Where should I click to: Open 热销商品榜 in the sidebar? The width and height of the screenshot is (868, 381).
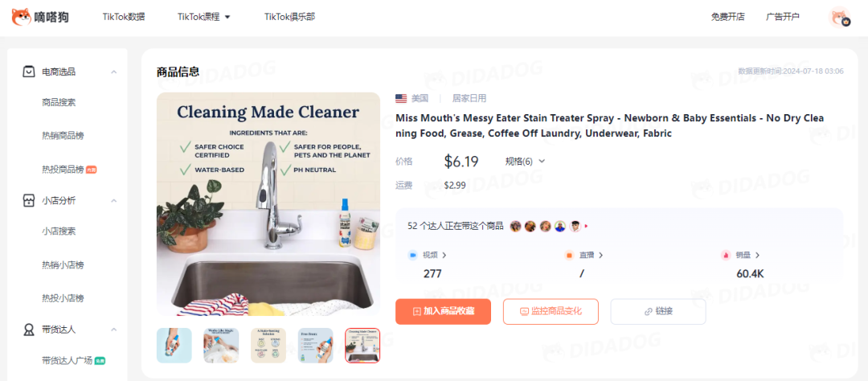63,136
